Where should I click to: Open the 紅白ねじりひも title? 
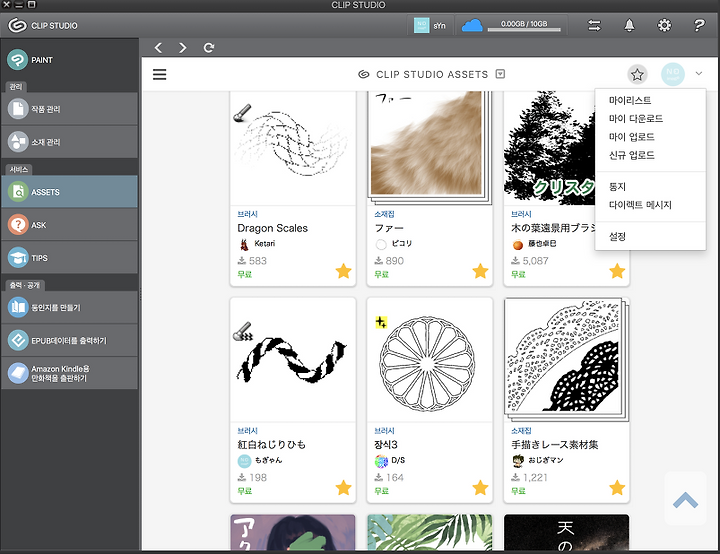[x=271, y=445]
